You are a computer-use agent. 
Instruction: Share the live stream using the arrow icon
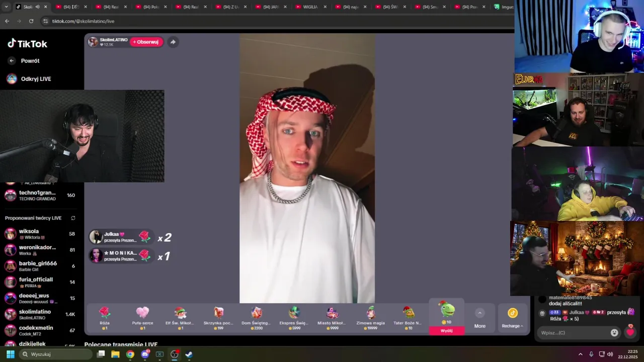tap(173, 42)
